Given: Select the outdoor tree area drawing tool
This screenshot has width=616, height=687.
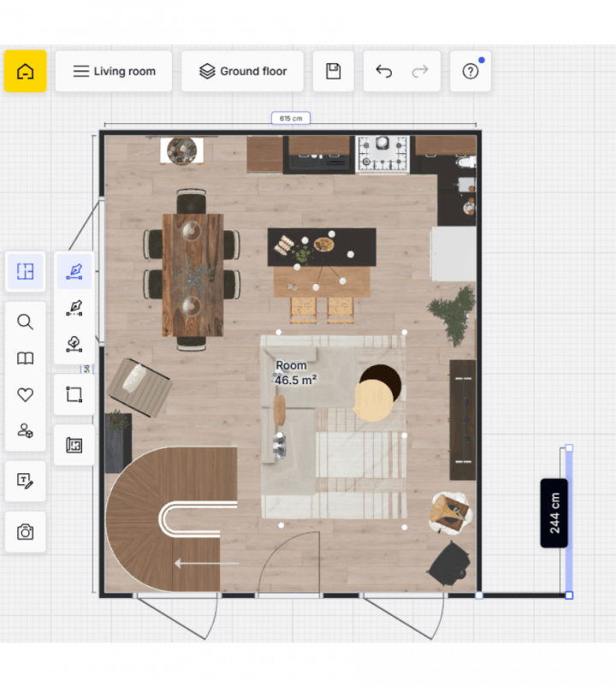Looking at the screenshot, I should tap(74, 343).
